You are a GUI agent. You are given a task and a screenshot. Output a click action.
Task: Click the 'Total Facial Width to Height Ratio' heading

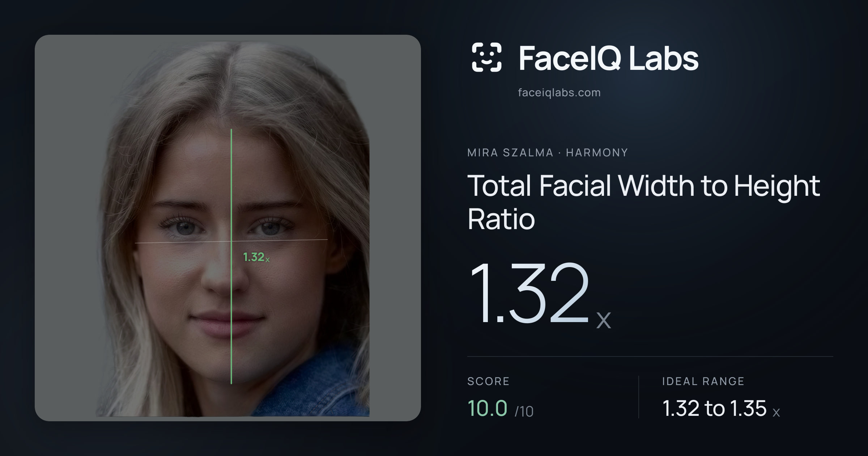644,202
